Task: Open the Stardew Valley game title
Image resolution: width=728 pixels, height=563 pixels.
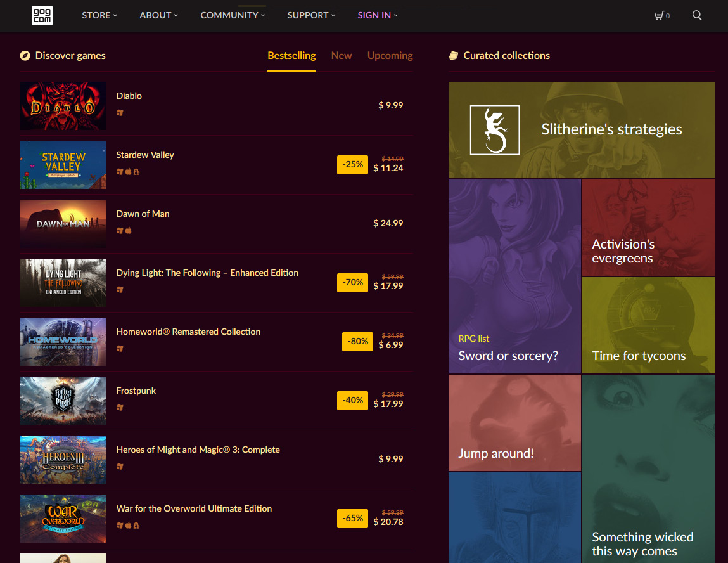Action: point(145,155)
